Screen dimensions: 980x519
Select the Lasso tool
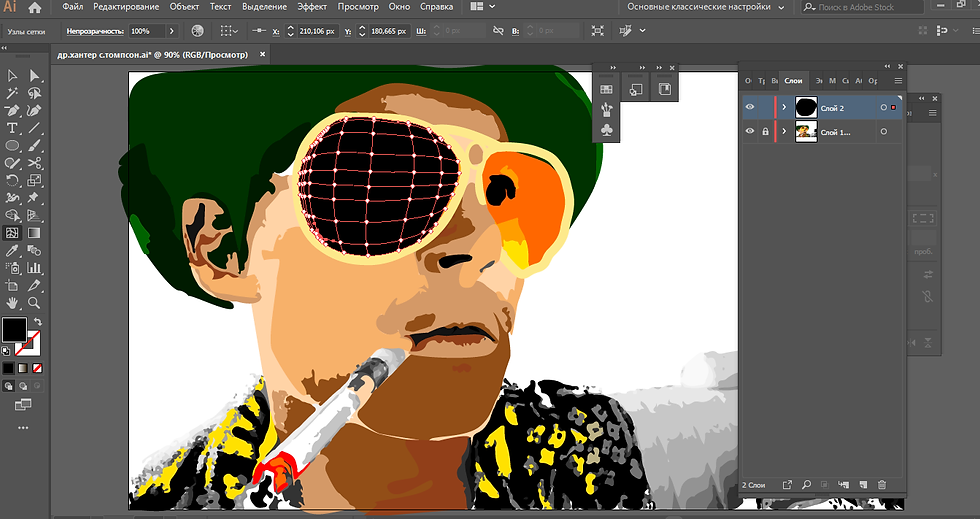click(x=34, y=93)
